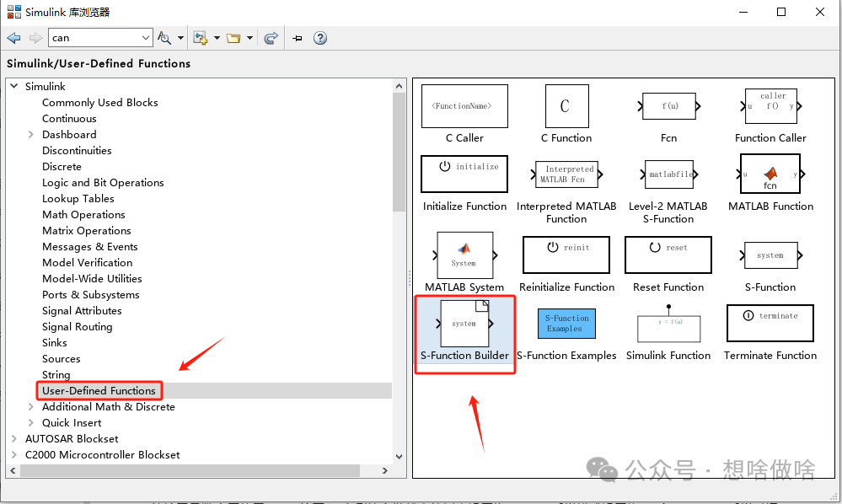The image size is (842, 504).
Task: Expand the Dashboard tree node
Action: [30, 134]
